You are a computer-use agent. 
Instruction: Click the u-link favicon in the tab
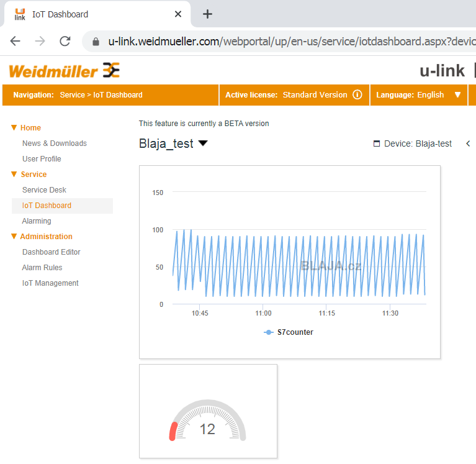tap(20, 14)
